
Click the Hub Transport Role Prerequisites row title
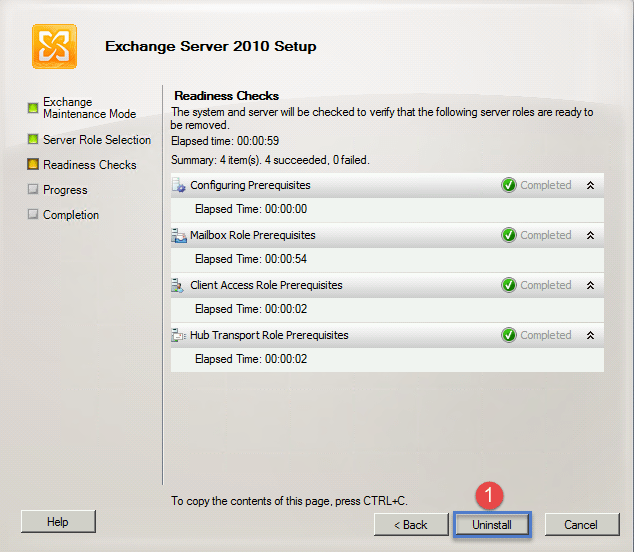pyautogui.click(x=269, y=335)
